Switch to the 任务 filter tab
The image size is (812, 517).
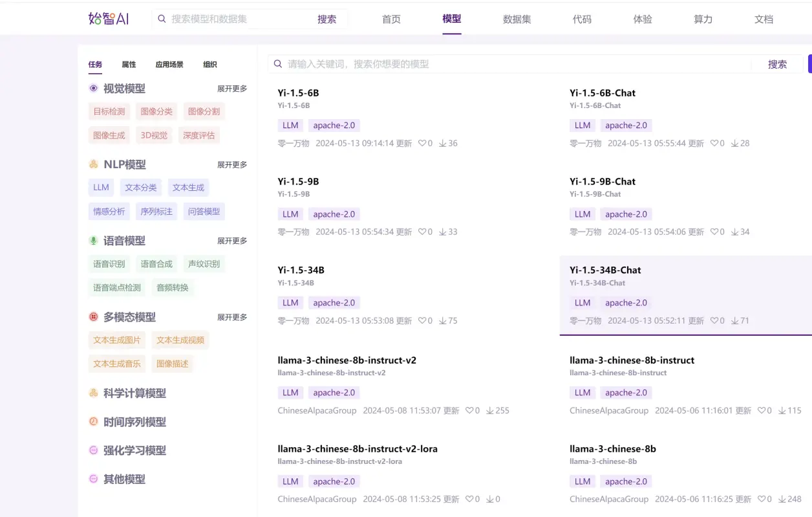point(95,64)
